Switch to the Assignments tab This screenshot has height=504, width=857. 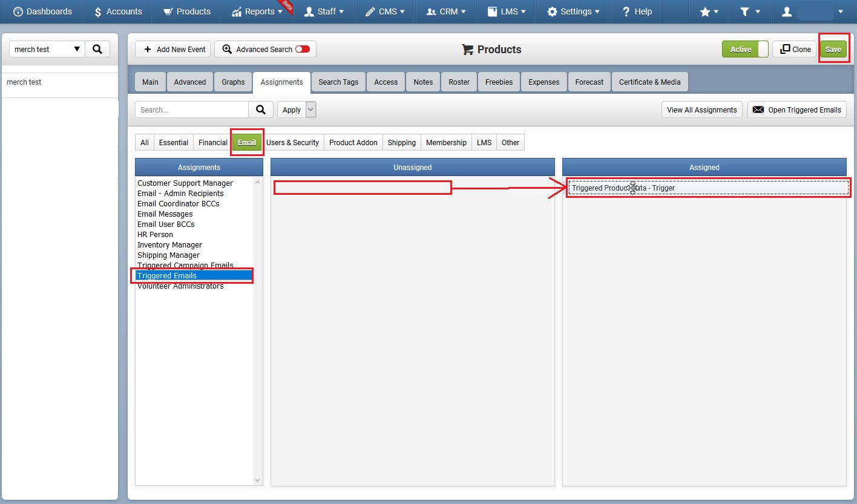coord(281,82)
